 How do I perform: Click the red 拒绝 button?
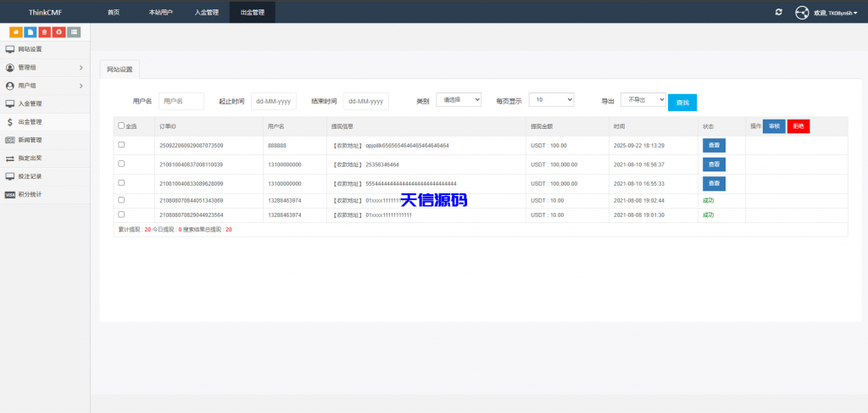click(x=798, y=126)
